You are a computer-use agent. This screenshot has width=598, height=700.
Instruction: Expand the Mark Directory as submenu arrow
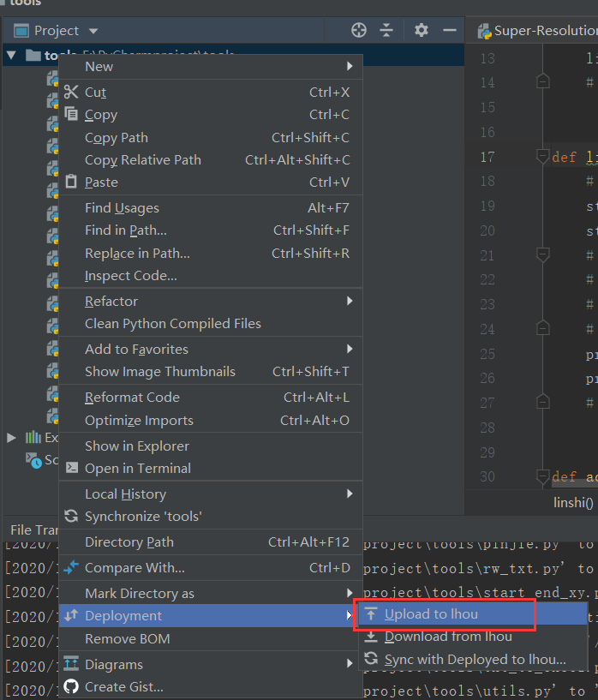tap(350, 593)
